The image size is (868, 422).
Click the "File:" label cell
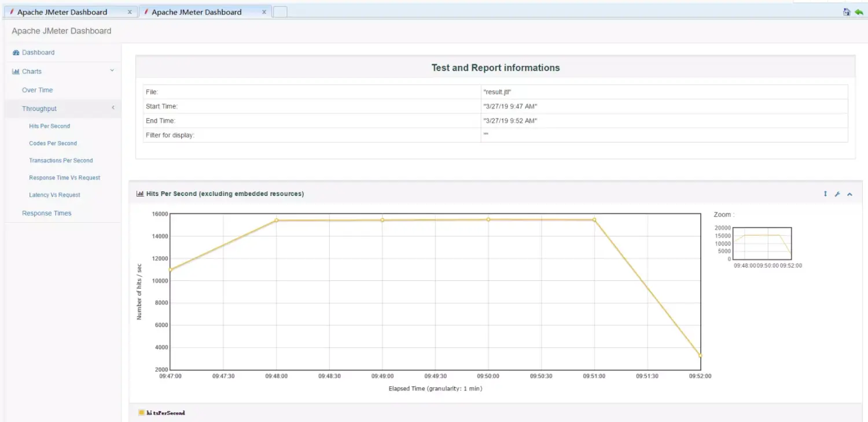[312, 92]
